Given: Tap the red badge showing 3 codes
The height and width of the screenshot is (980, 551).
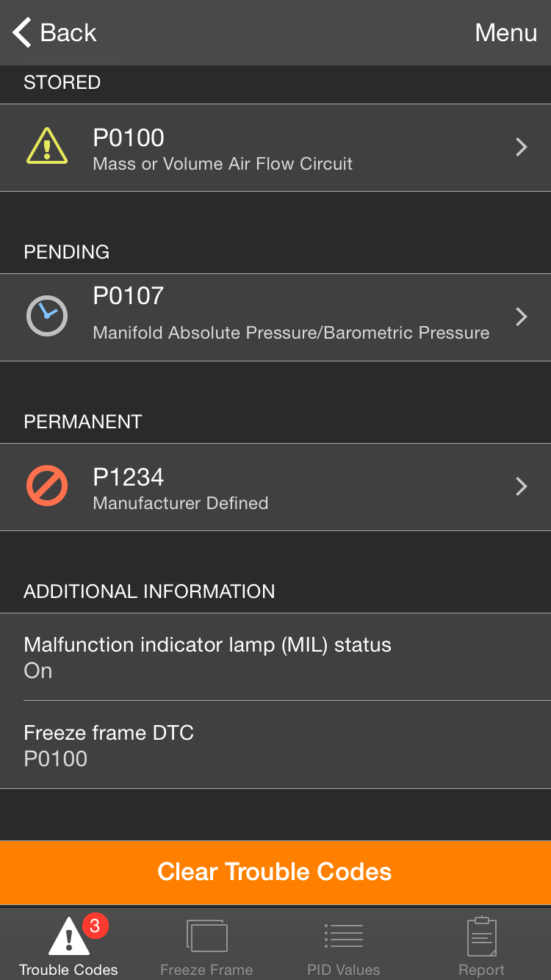Looking at the screenshot, I should coord(94,926).
